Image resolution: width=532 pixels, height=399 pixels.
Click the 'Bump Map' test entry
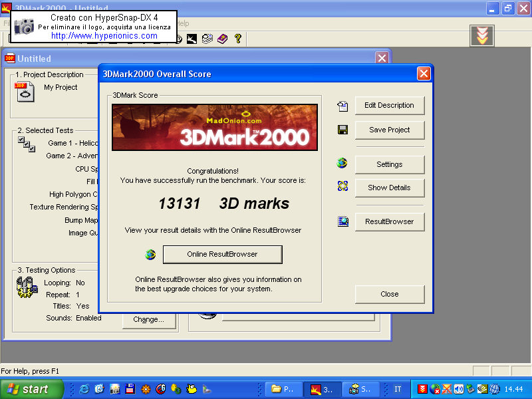pos(81,220)
